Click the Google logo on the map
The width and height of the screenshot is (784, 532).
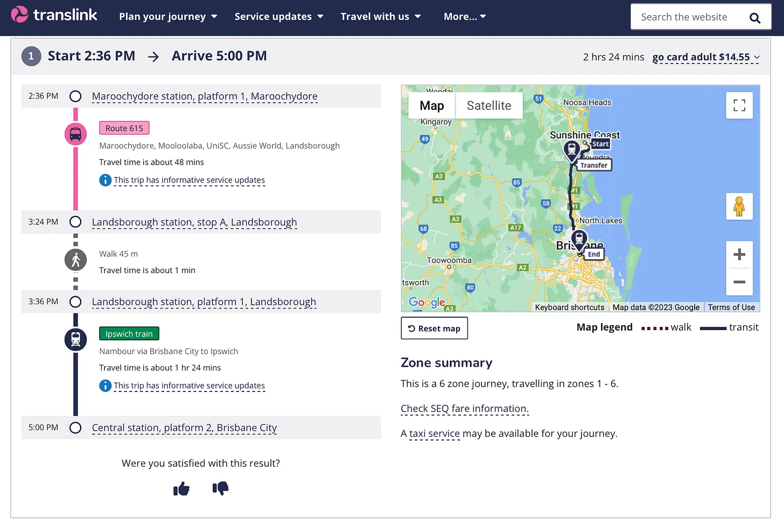click(x=427, y=302)
